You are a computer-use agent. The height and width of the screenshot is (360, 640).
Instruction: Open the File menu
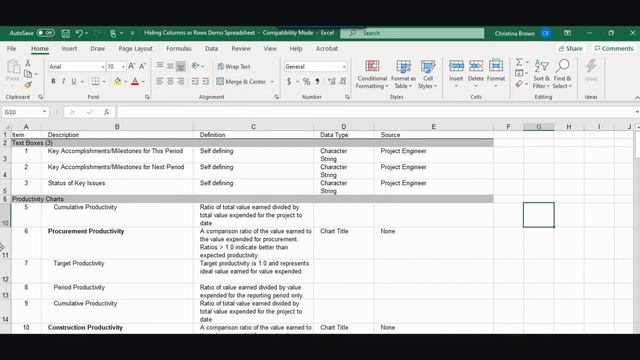tap(11, 49)
